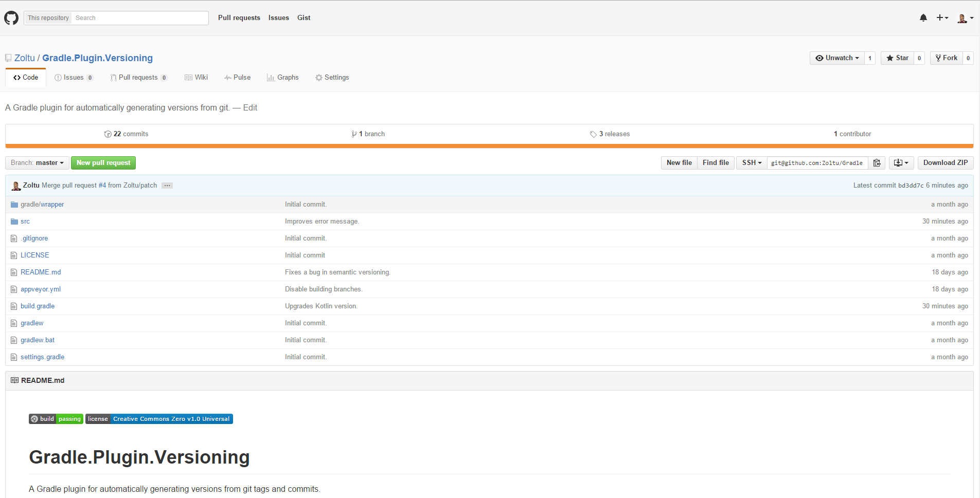This screenshot has width=980, height=498.
Task: Click the gradlew.bat file icon
Action: click(x=14, y=340)
